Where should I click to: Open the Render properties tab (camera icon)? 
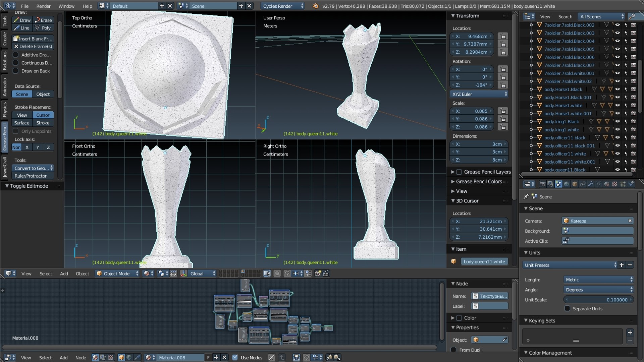542,184
